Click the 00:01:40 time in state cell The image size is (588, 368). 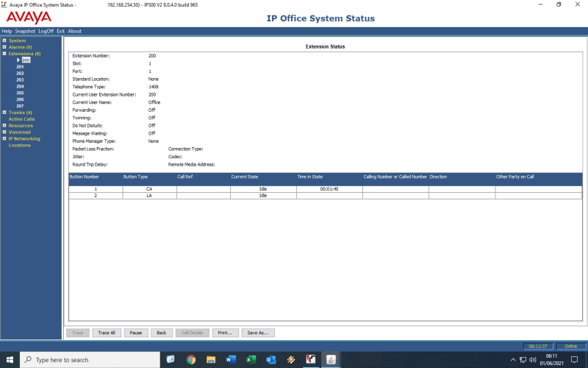click(x=329, y=189)
